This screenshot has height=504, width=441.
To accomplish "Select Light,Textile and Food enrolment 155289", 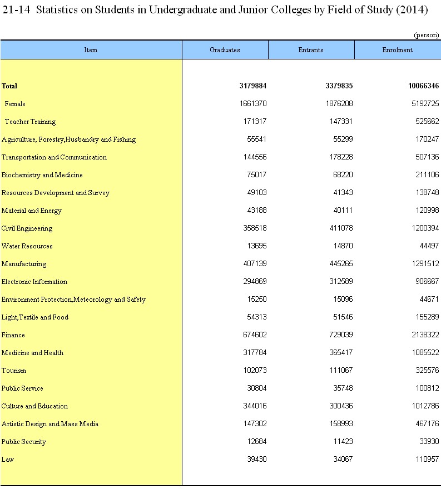I will coord(427,317).
